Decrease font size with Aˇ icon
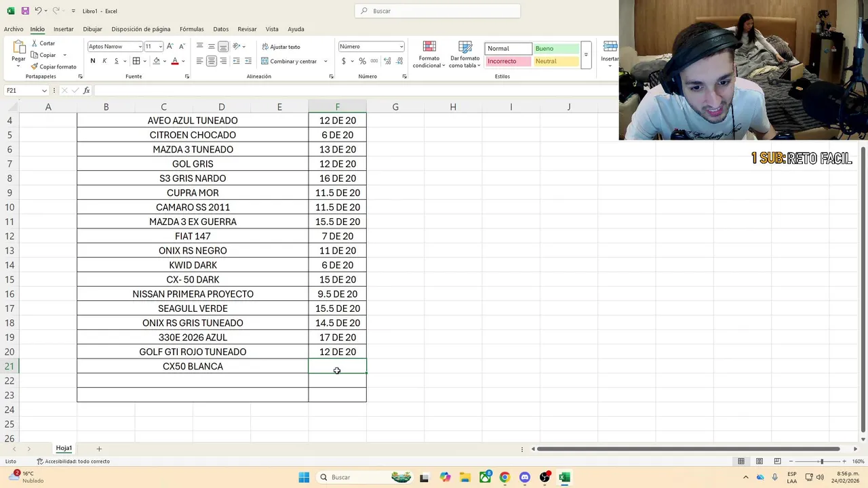This screenshot has height=488, width=868. click(x=182, y=46)
